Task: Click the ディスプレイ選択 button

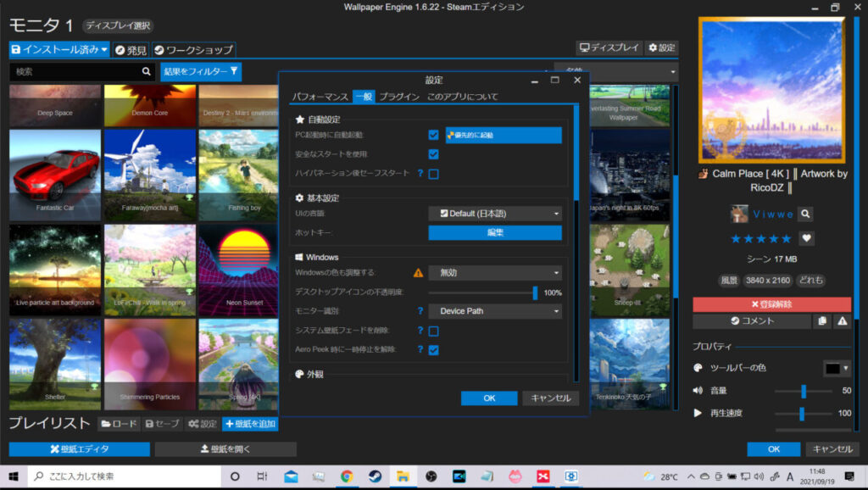Action: pyautogui.click(x=118, y=25)
